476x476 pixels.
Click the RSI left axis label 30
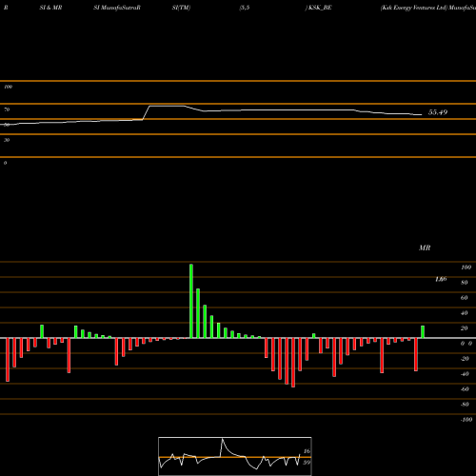tap(7, 140)
